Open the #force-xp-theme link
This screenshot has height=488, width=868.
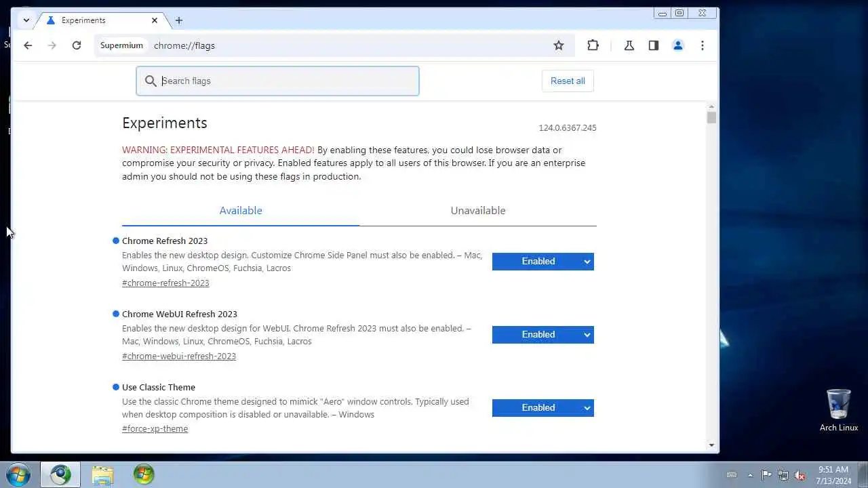(x=155, y=429)
